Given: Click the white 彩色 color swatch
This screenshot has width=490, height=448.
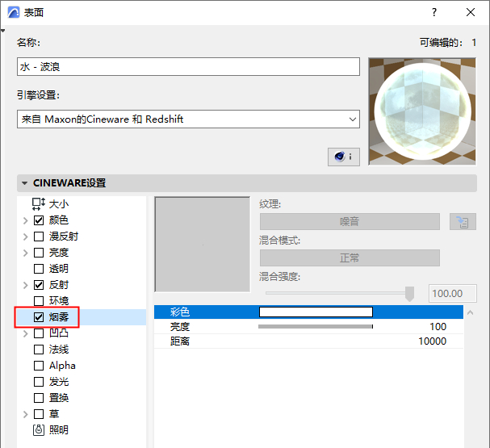Looking at the screenshot, I should (x=316, y=312).
